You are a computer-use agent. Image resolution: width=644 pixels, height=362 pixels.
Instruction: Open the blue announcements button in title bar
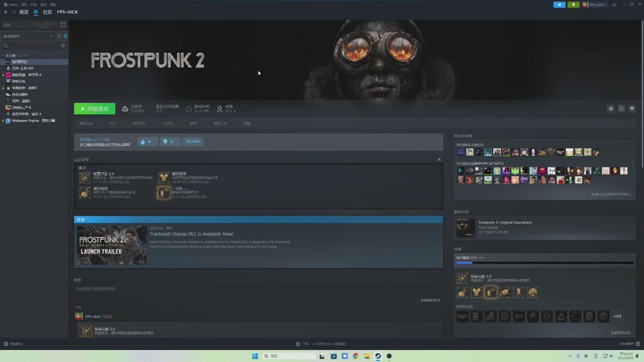pyautogui.click(x=559, y=5)
